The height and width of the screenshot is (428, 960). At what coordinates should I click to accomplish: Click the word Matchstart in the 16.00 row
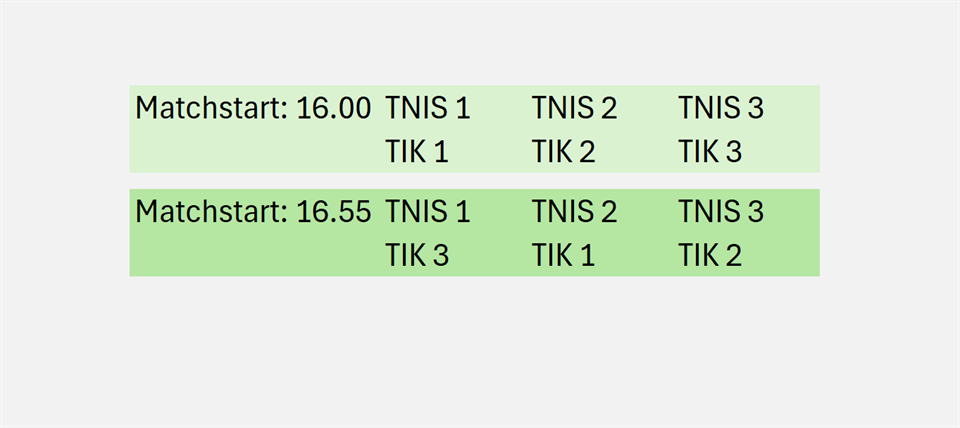(212, 107)
